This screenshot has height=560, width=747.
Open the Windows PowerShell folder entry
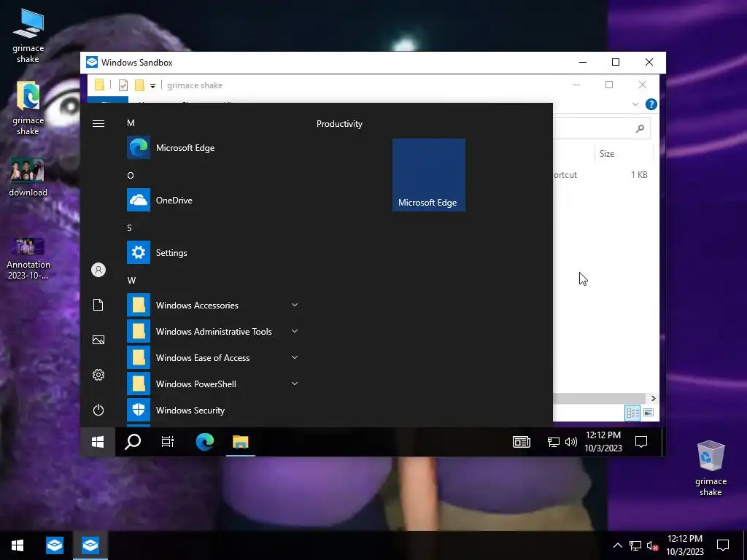click(x=213, y=384)
